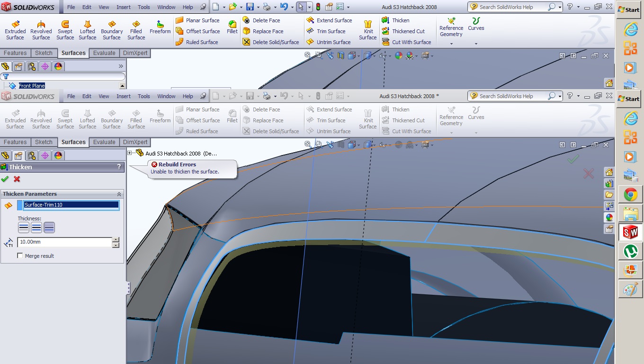Click the Rebuild traffic light icon

[318, 7]
